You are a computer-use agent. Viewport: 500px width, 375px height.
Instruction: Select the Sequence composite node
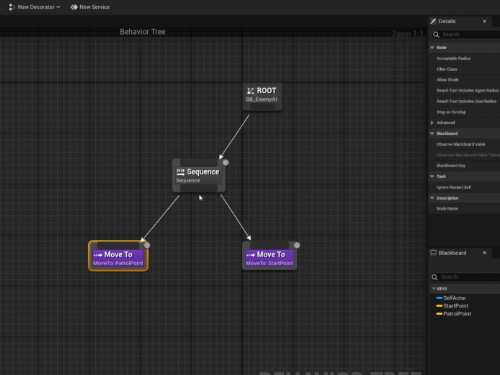pyautogui.click(x=199, y=176)
